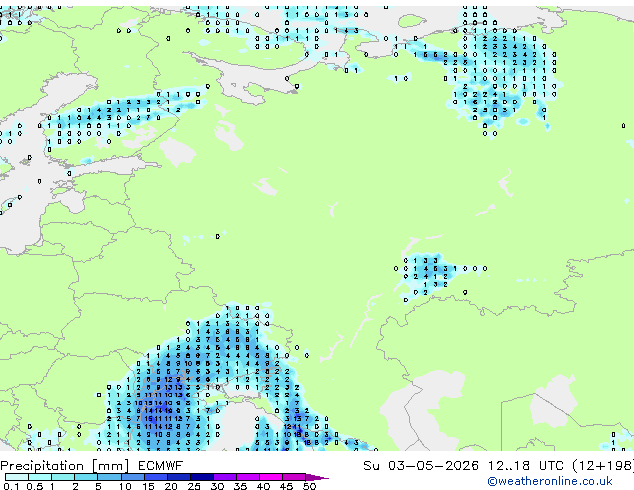
Task: Open the weatheronline.co.uk copyright link
Action: (550, 481)
